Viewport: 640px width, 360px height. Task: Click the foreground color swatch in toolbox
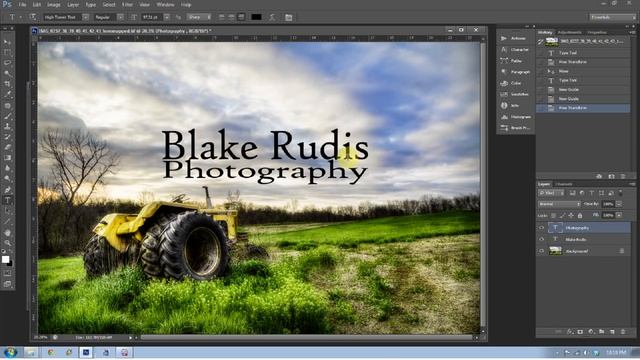point(5,259)
